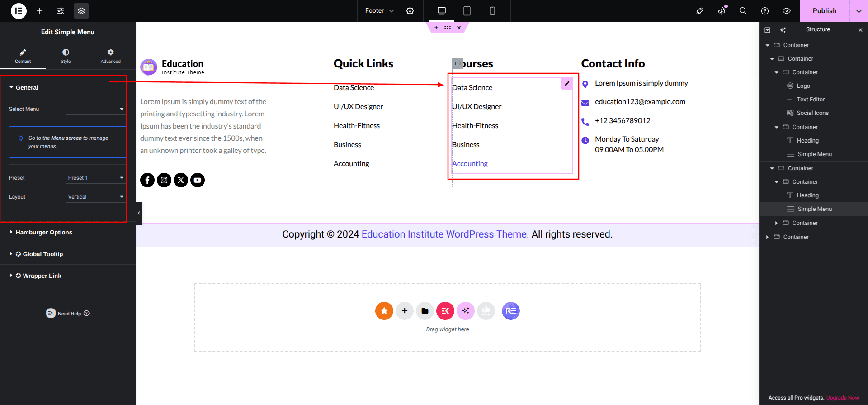Click the Upgrade Now link
The height and width of the screenshot is (405, 868).
842,398
